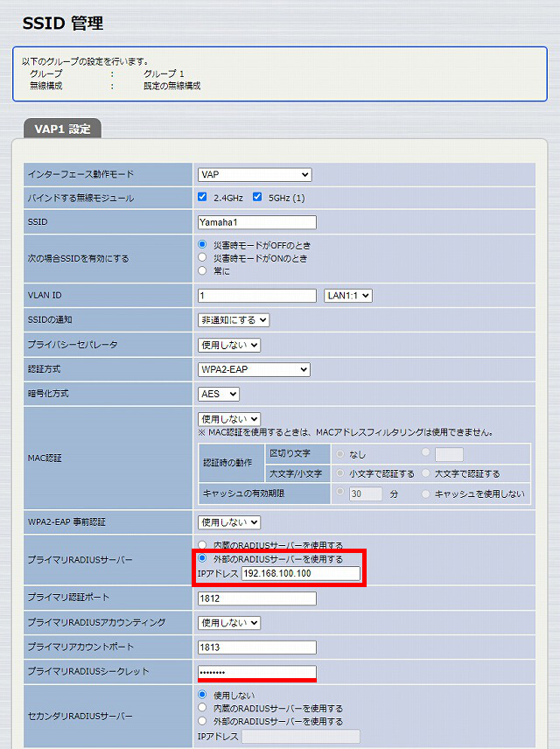560x749 pixels.
Task: Click the セカンダリRADIUSサーバー row label
Action: 80,716
